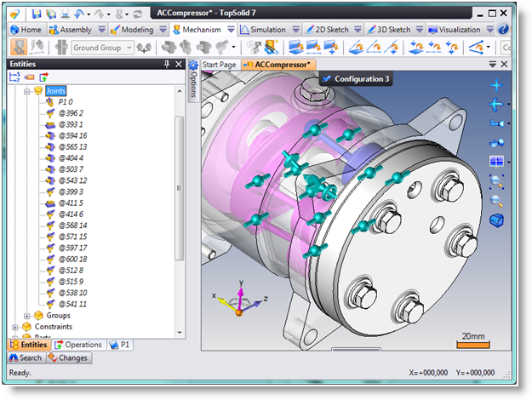Click the blue cube view icon
532x400 pixels.
coord(496,220)
